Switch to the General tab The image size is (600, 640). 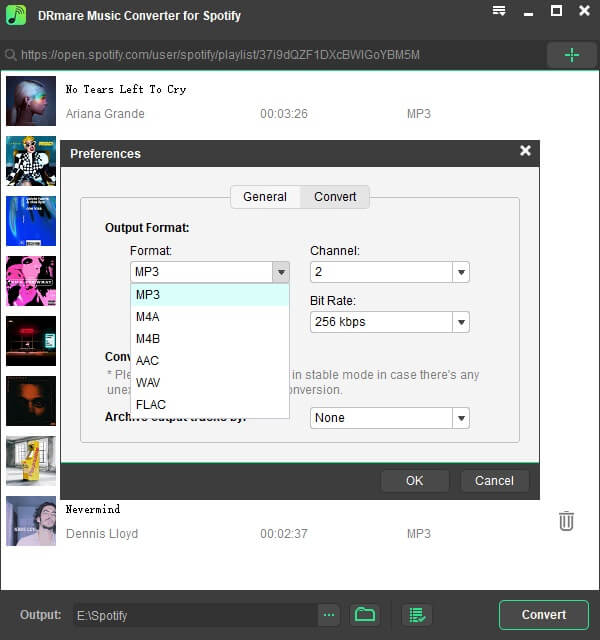click(265, 197)
